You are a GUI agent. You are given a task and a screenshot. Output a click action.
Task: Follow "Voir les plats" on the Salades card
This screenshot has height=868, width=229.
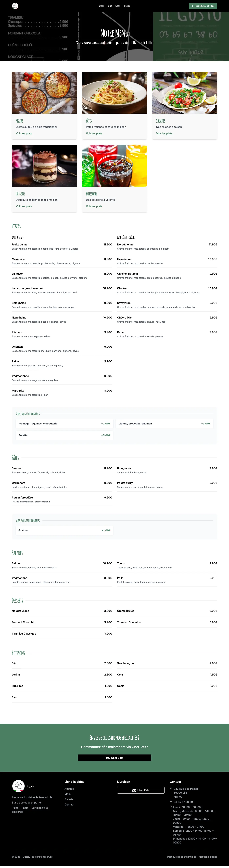(x=164, y=133)
